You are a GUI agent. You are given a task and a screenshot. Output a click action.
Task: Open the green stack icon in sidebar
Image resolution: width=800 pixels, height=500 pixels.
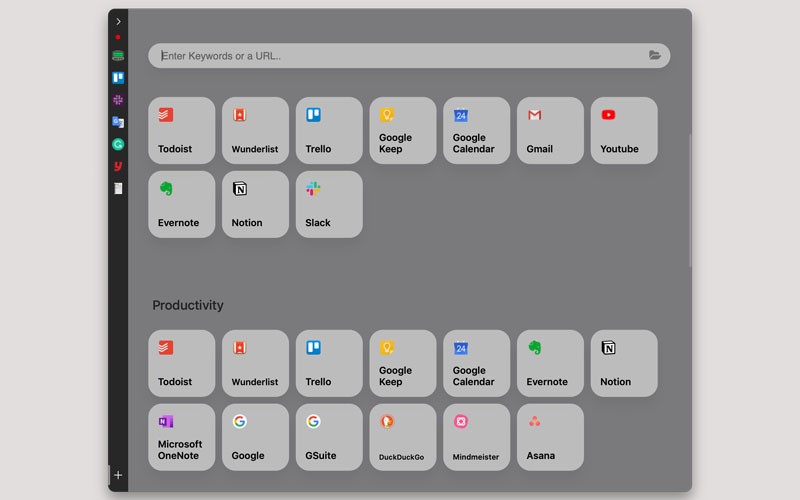click(118, 55)
